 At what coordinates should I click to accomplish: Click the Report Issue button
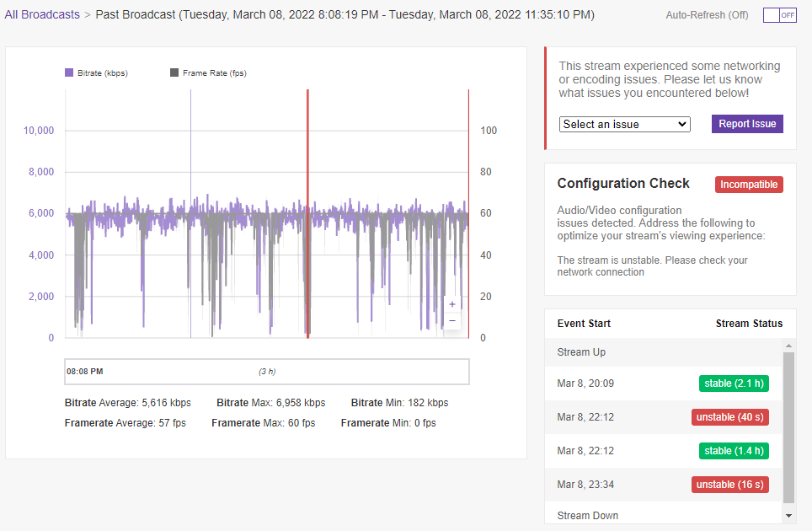747,124
